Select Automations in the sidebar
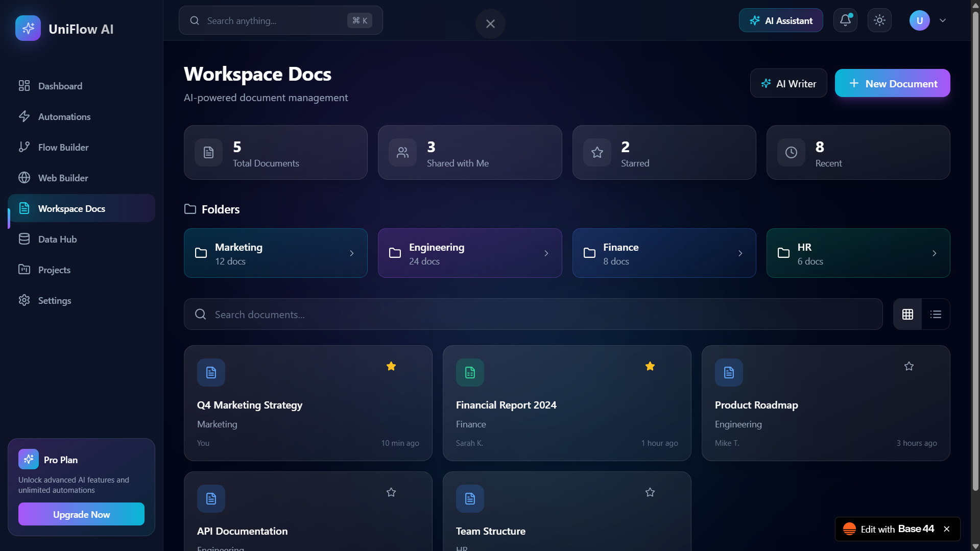This screenshot has height=551, width=980. pos(63,116)
